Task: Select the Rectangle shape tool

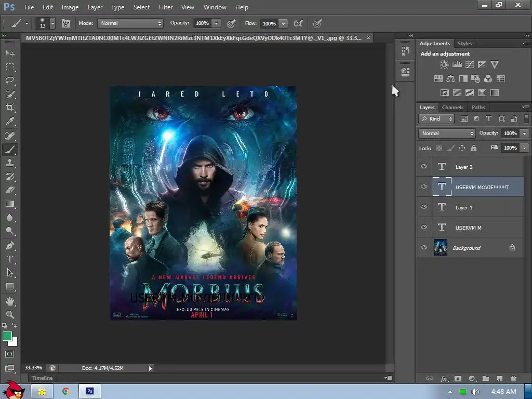Action: coord(10,287)
